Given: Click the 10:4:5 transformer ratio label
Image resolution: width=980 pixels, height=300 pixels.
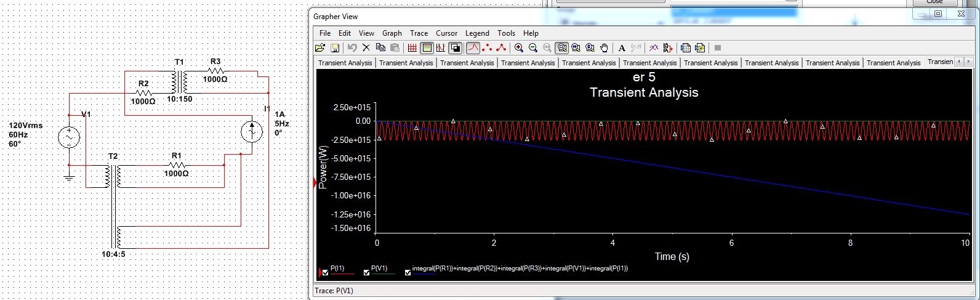Looking at the screenshot, I should coord(114,254).
